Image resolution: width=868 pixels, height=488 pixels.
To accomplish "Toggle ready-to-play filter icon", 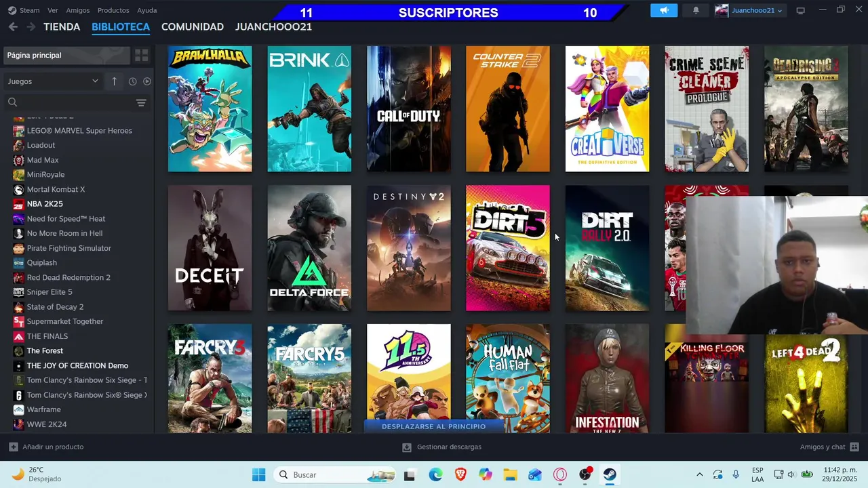I will pyautogui.click(x=146, y=81).
